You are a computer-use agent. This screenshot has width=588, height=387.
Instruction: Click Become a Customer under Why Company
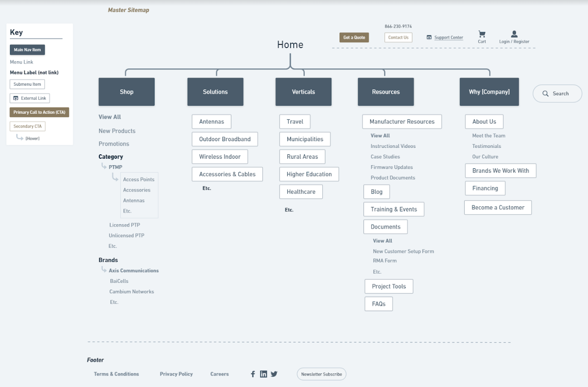498,207
